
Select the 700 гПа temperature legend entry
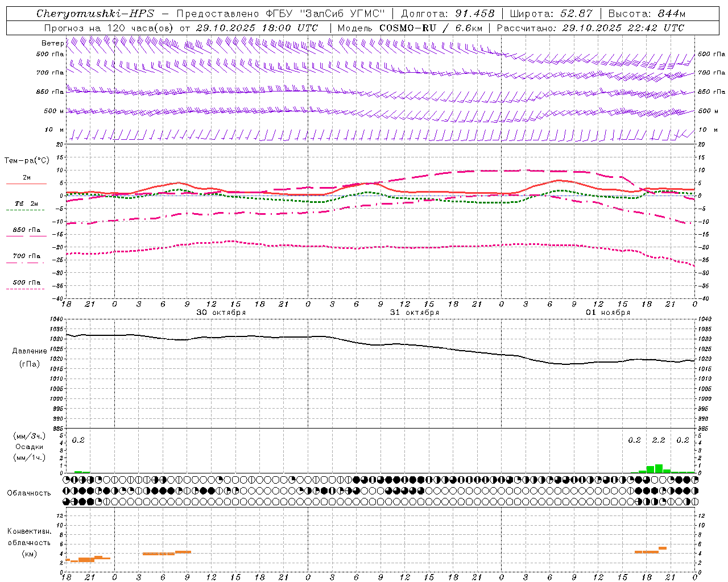pyautogui.click(x=27, y=256)
